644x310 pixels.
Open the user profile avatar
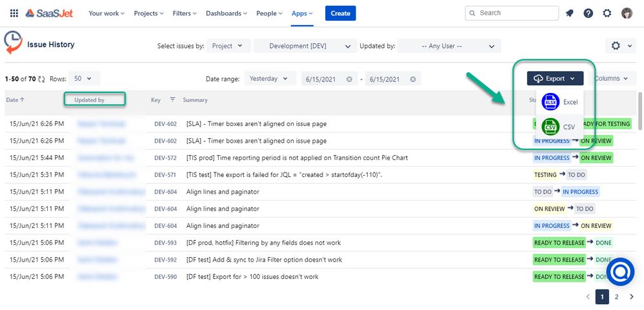[627, 13]
